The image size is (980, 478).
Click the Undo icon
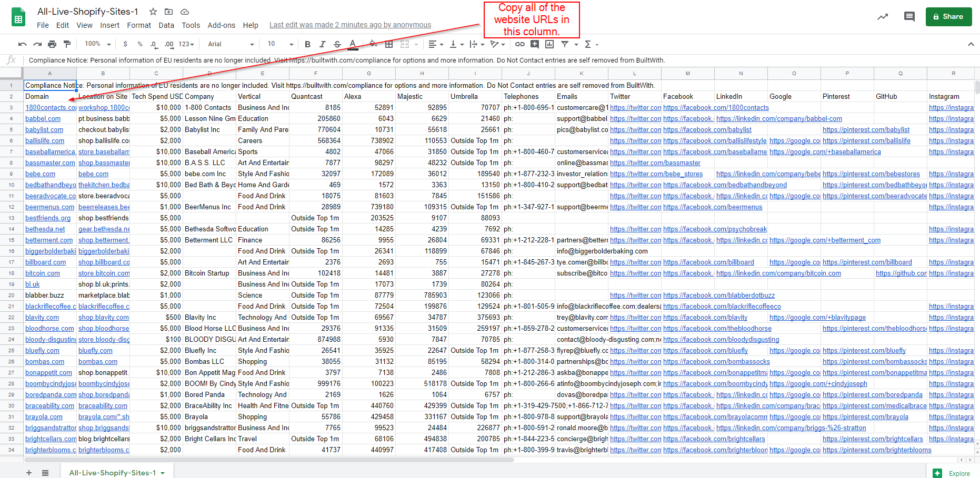point(22,44)
